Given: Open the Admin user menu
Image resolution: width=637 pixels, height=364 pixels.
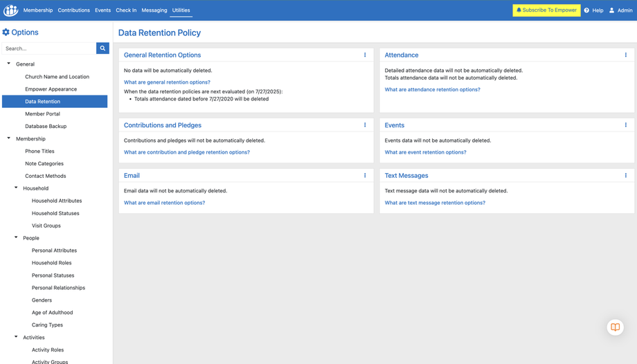Looking at the screenshot, I should (x=620, y=10).
